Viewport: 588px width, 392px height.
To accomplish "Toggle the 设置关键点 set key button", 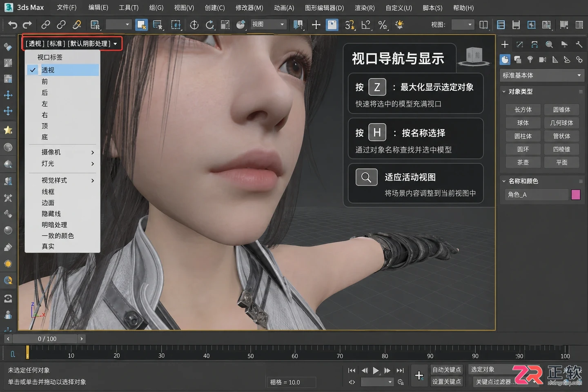I will [446, 382].
